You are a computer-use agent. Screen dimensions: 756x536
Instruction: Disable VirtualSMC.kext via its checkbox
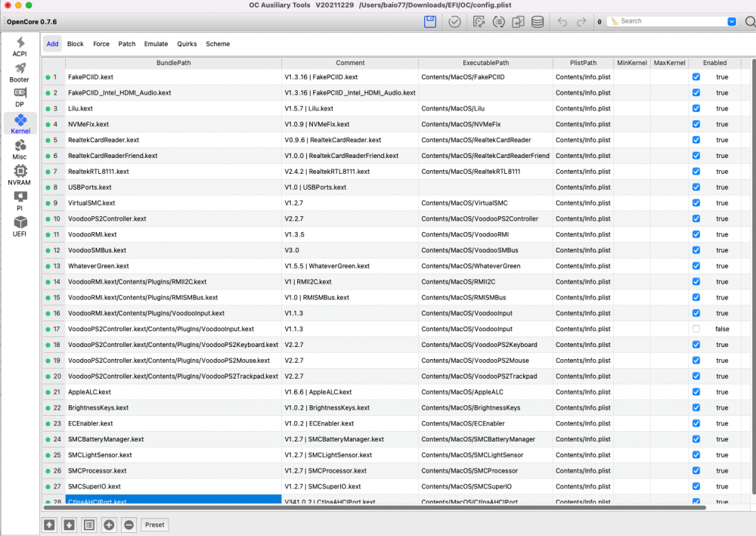tap(696, 203)
